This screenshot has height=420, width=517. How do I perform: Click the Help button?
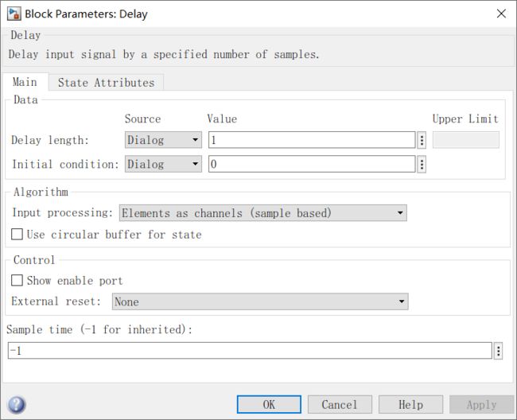(x=410, y=404)
